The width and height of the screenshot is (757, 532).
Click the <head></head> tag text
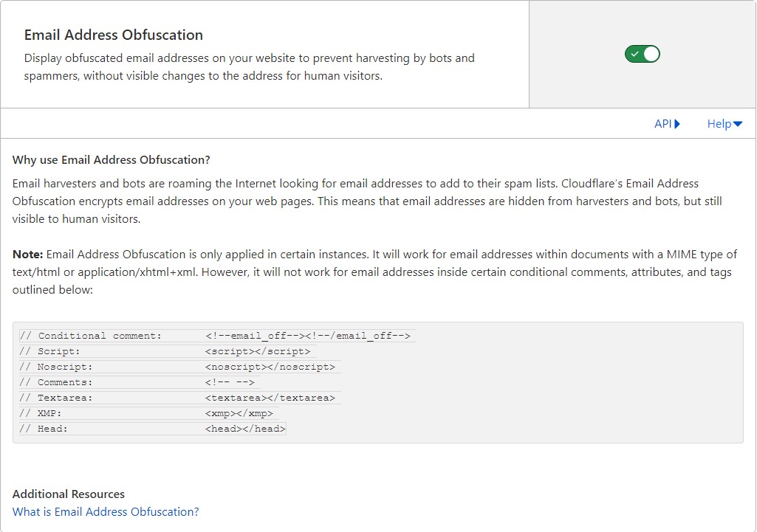click(245, 428)
